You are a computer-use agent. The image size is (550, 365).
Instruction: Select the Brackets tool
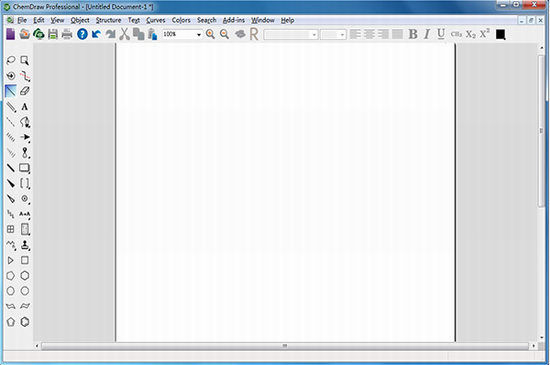tap(25, 183)
